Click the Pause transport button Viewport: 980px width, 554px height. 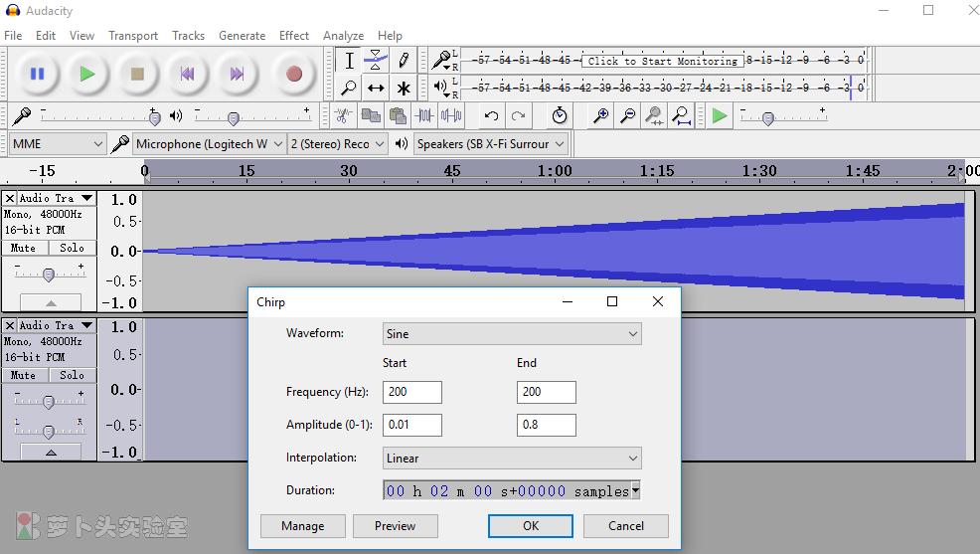click(x=37, y=74)
